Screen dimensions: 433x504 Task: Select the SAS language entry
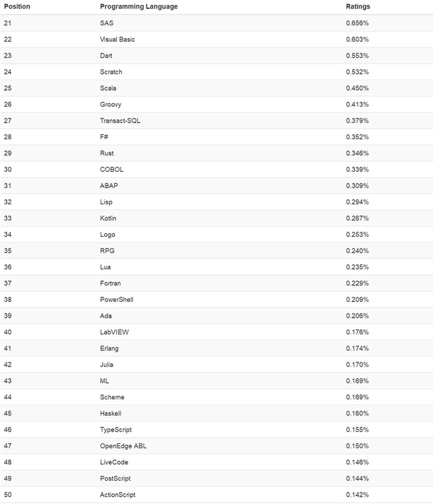[107, 23]
